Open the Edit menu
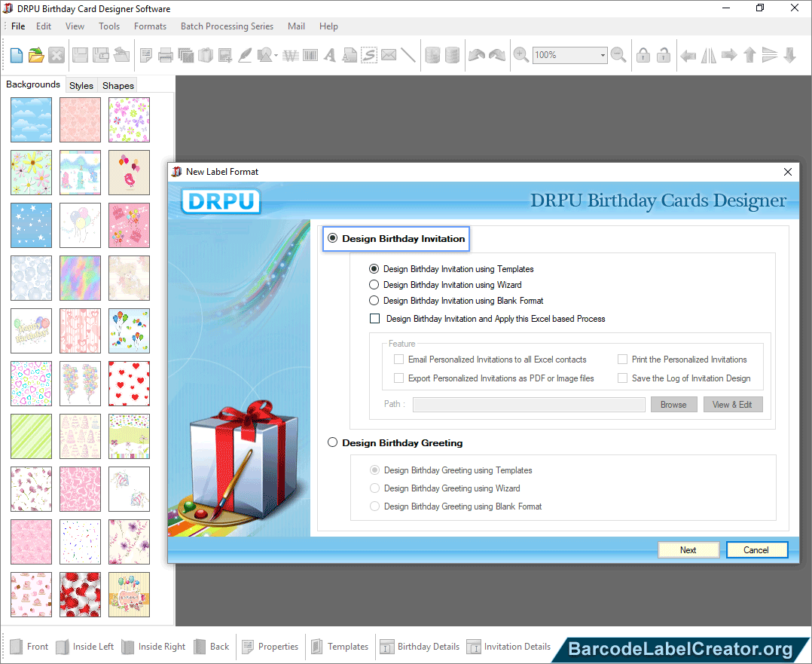 pyautogui.click(x=44, y=26)
